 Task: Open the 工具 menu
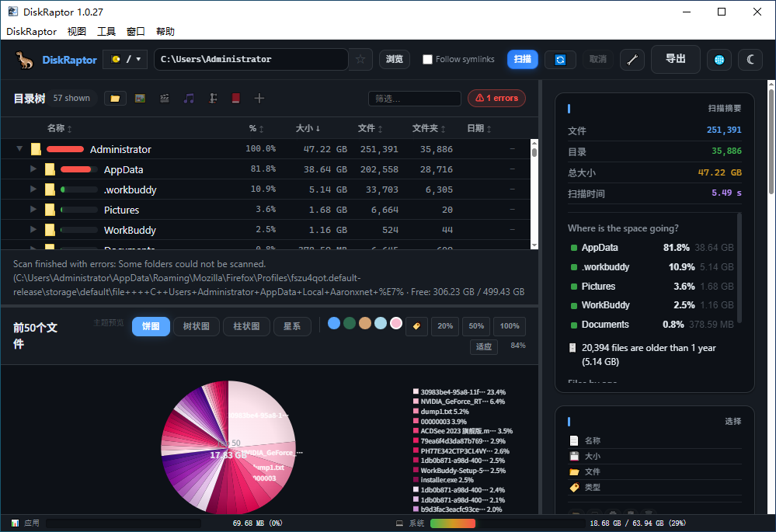pyautogui.click(x=106, y=32)
